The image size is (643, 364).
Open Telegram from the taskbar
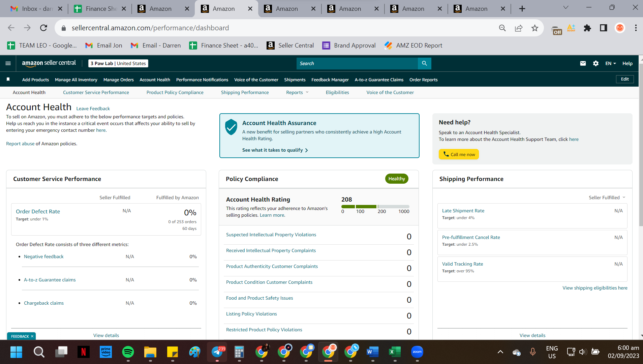[217, 352]
